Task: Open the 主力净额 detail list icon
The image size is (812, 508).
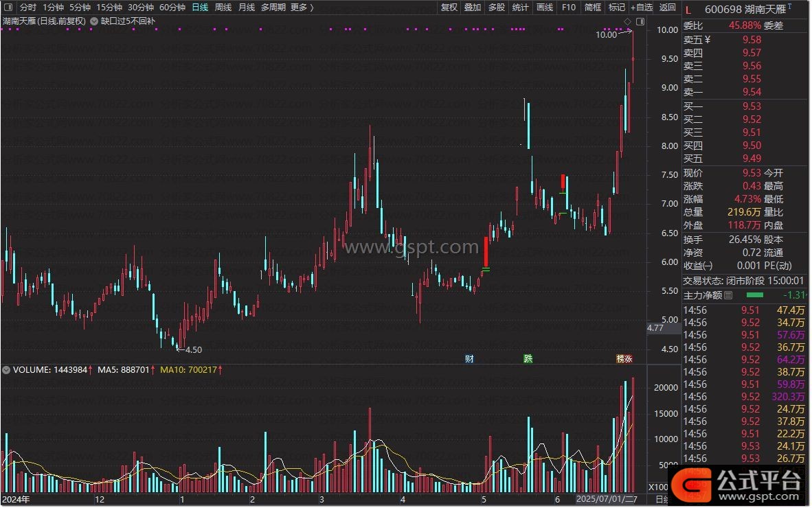Action: point(729,295)
